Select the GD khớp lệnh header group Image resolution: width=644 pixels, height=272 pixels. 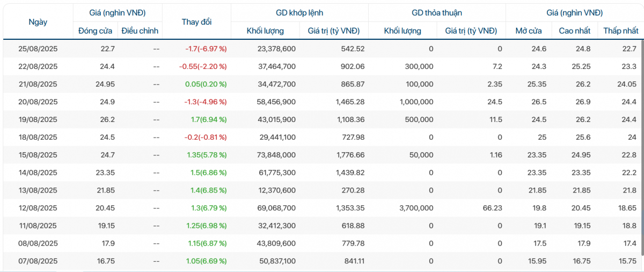[299, 12]
